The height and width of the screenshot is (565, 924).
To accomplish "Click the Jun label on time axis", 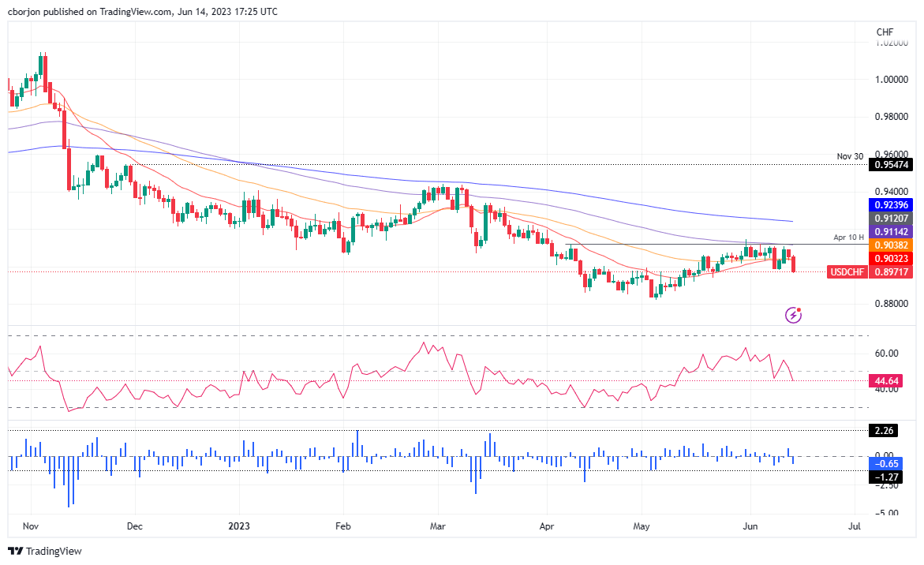I will pos(749,526).
